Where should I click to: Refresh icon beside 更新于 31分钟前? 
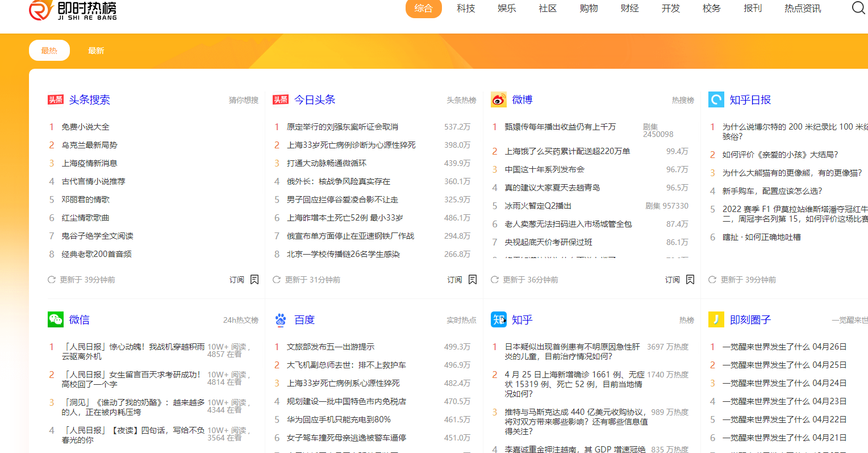tap(277, 280)
